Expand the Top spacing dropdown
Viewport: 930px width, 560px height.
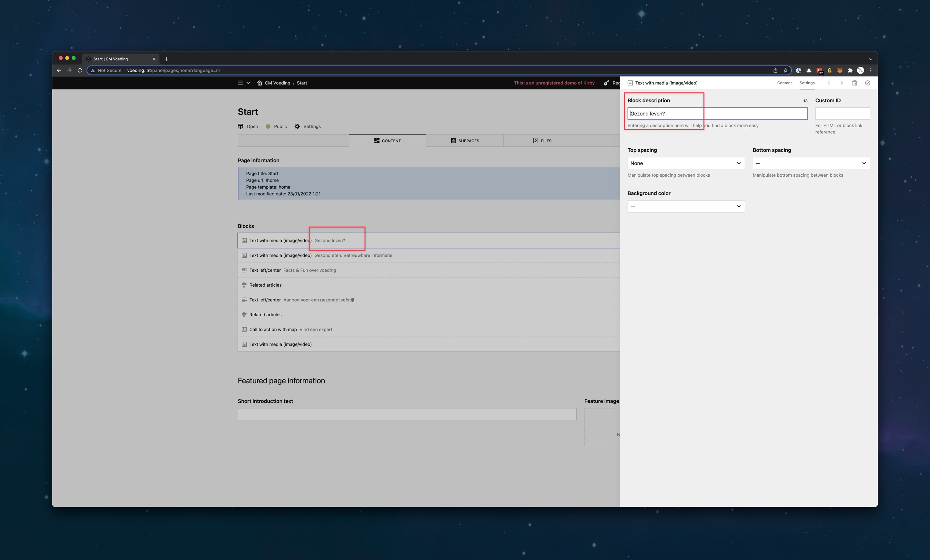click(686, 163)
